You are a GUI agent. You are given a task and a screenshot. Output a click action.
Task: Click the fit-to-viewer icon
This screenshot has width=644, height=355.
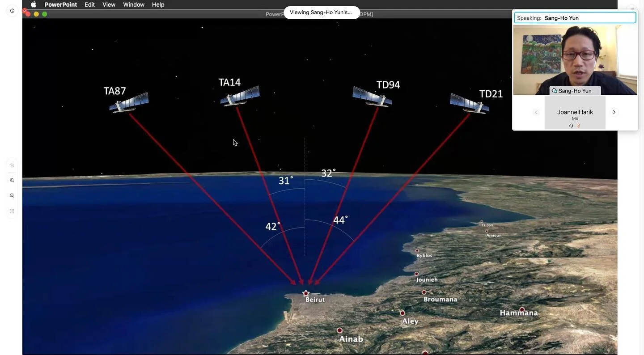click(x=12, y=211)
